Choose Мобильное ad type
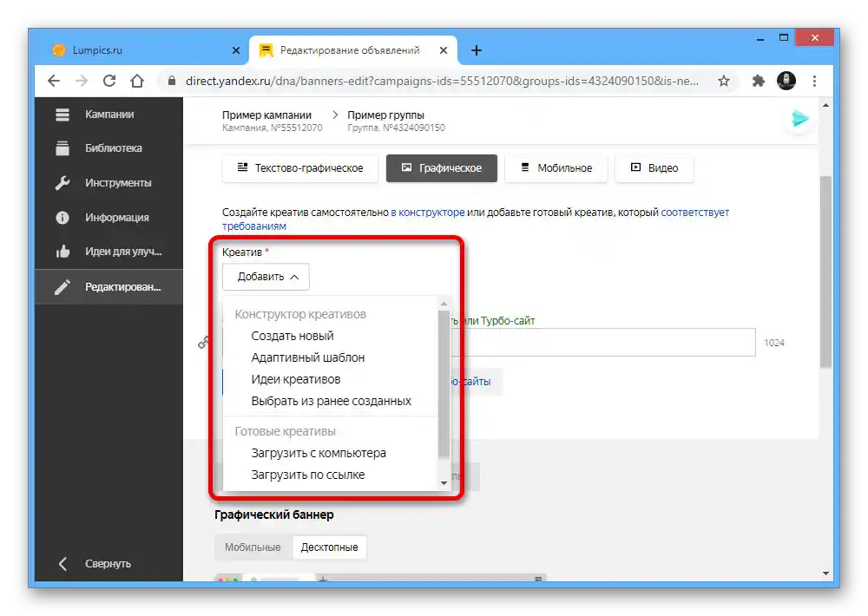 556,168
